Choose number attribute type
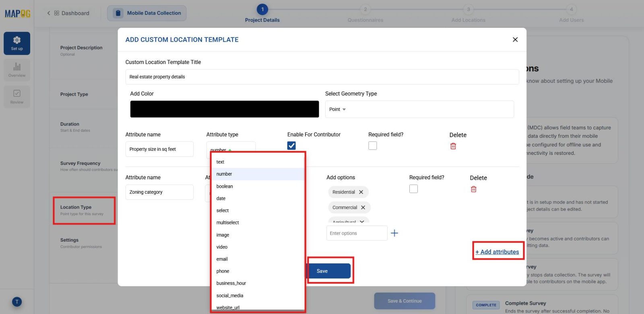The height and width of the screenshot is (314, 644). pyautogui.click(x=258, y=174)
